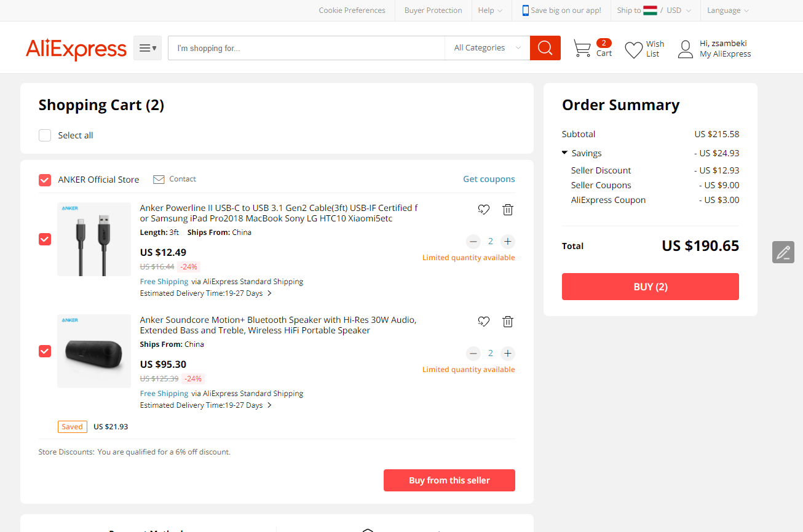Click Free Shipping for Powerline cable
Image resolution: width=803 pixels, height=532 pixels.
(x=164, y=282)
